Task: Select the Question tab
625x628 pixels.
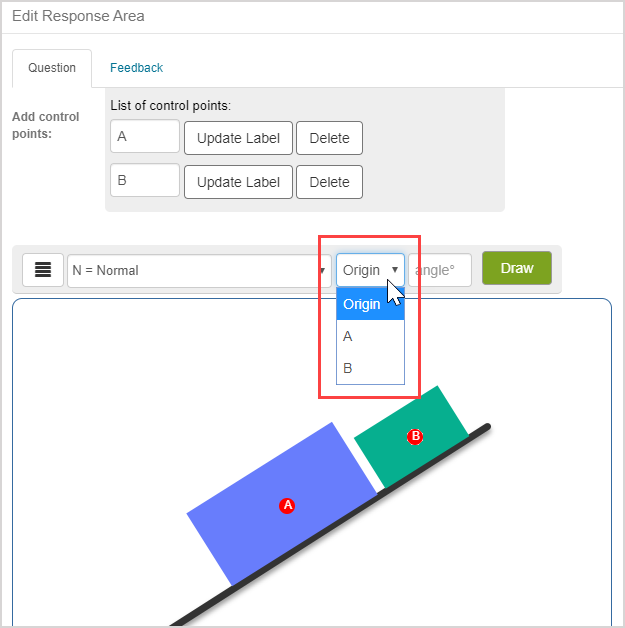Action: point(52,68)
